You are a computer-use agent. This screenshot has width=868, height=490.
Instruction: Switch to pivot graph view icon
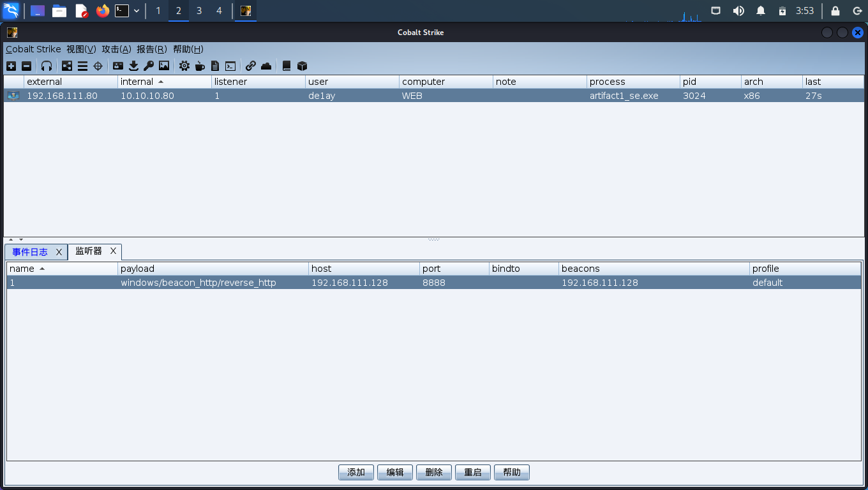[x=67, y=66]
